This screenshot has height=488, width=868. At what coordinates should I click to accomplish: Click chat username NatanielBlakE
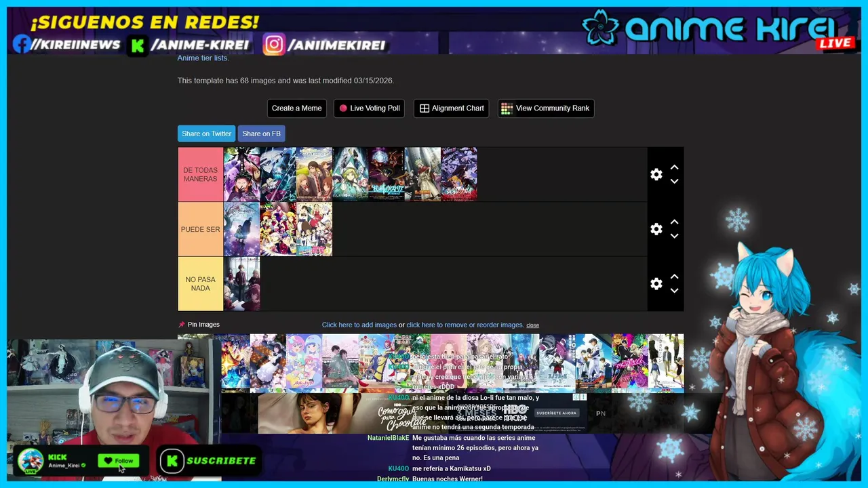(388, 438)
